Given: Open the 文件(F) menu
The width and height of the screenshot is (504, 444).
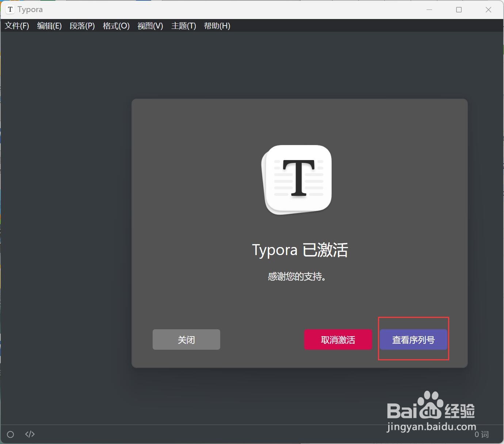Looking at the screenshot, I should point(17,26).
